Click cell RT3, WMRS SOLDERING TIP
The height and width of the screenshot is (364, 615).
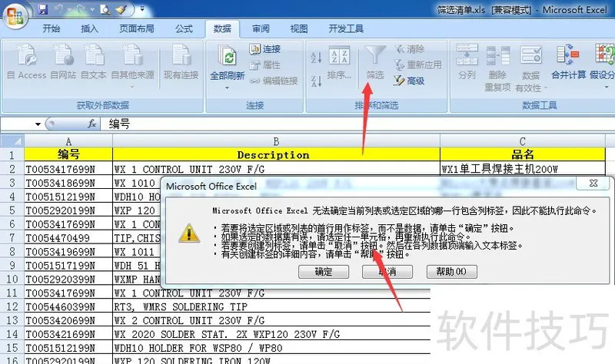click(x=271, y=306)
